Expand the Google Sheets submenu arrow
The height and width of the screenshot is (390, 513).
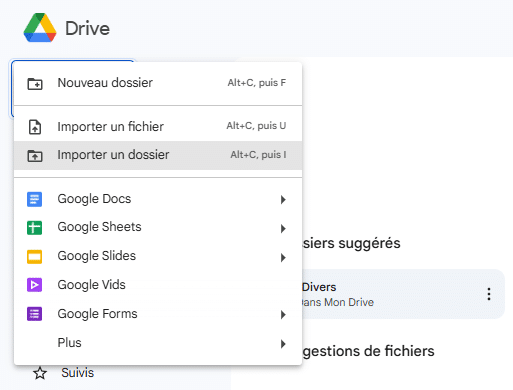(283, 229)
